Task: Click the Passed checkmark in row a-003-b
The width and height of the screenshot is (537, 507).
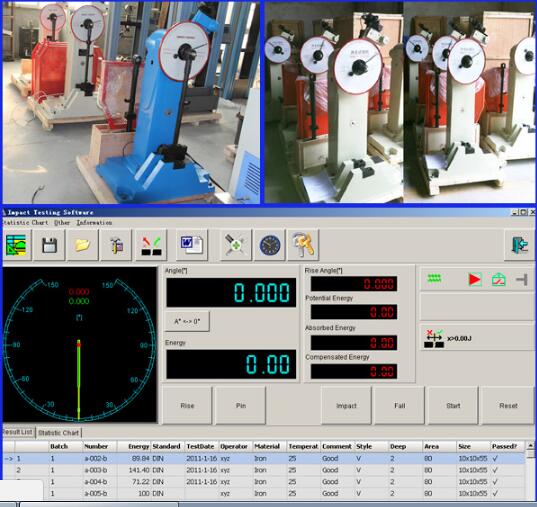Action: pos(495,470)
